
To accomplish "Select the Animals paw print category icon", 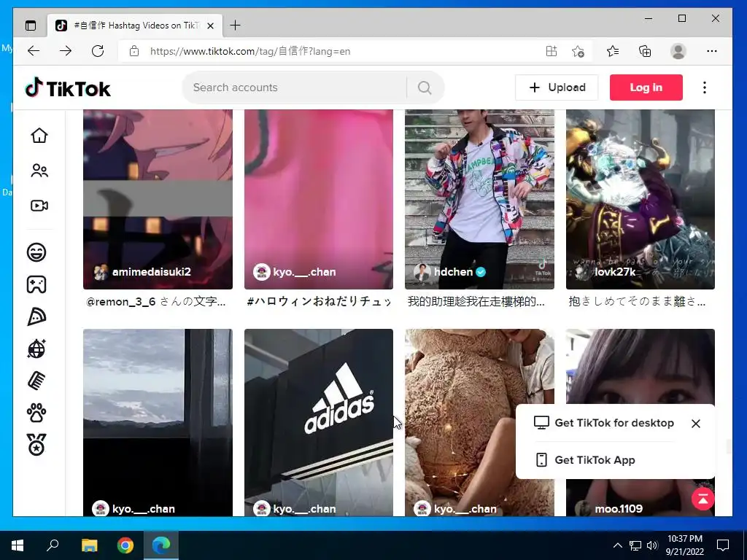I will pyautogui.click(x=36, y=413).
